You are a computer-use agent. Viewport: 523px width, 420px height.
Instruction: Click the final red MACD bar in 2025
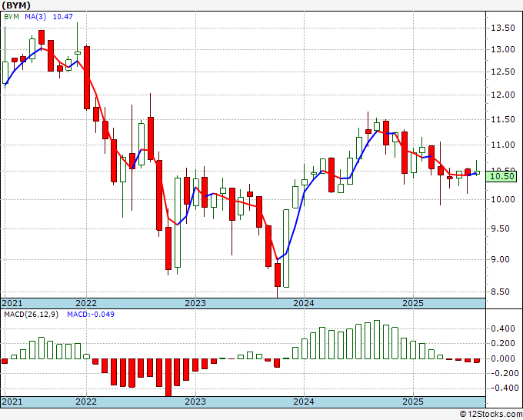tap(477, 361)
